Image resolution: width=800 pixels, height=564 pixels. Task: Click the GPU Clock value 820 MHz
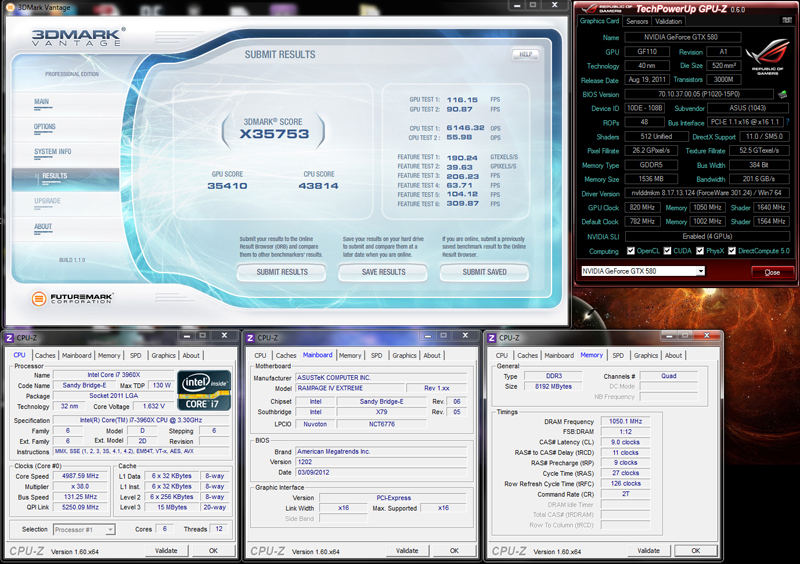(x=642, y=207)
